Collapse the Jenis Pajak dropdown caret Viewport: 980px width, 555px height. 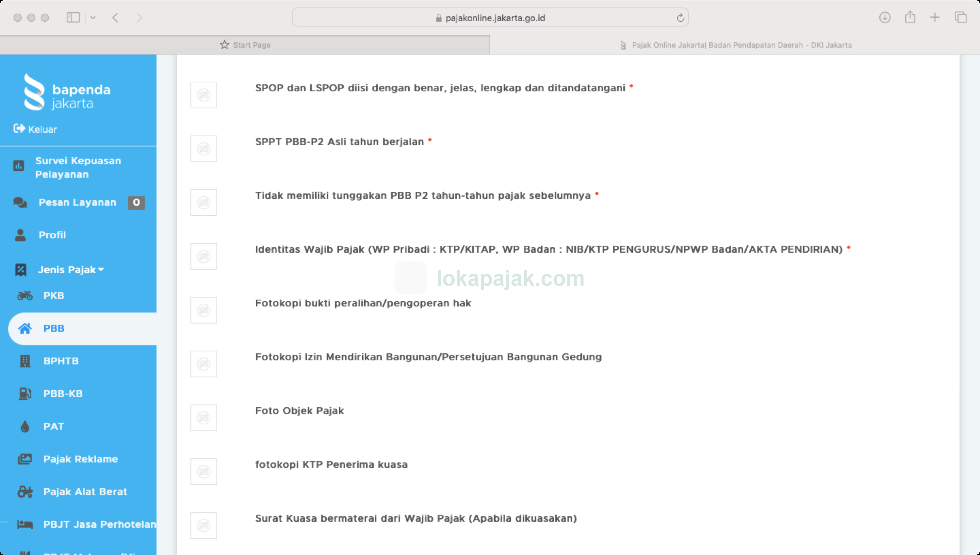click(101, 270)
